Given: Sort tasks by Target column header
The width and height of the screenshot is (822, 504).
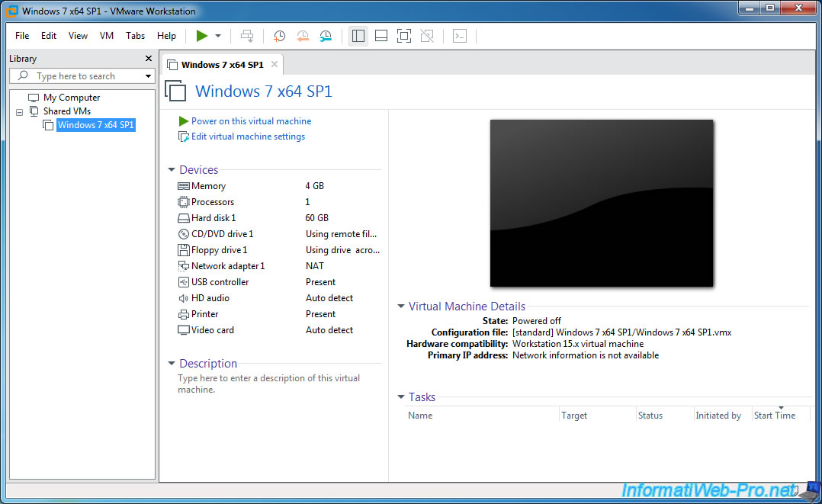Looking at the screenshot, I should [574, 416].
